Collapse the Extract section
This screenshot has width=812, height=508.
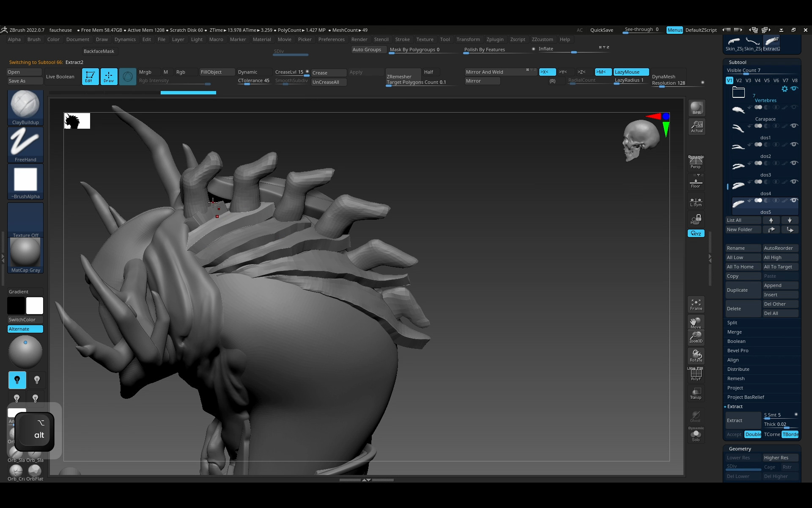[x=735, y=406]
